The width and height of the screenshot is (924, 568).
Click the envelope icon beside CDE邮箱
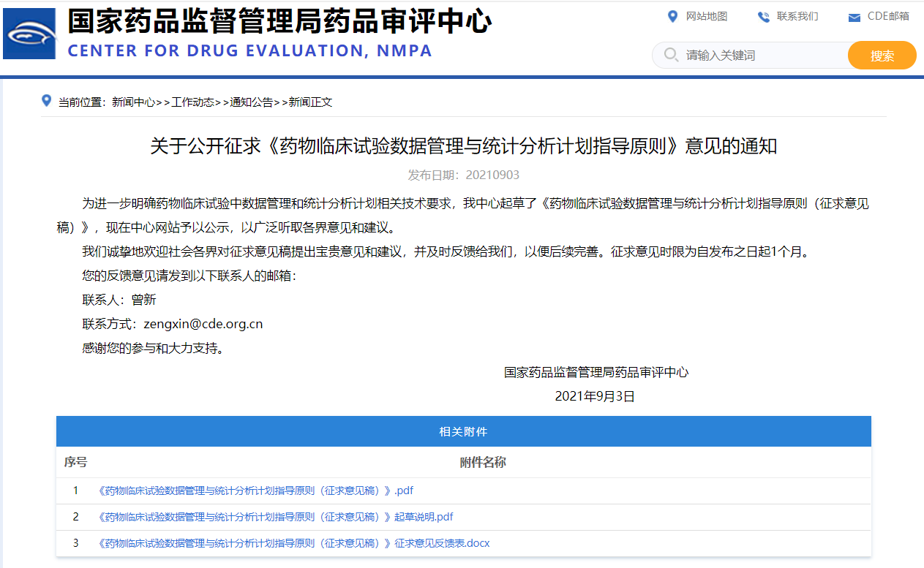pyautogui.click(x=854, y=18)
